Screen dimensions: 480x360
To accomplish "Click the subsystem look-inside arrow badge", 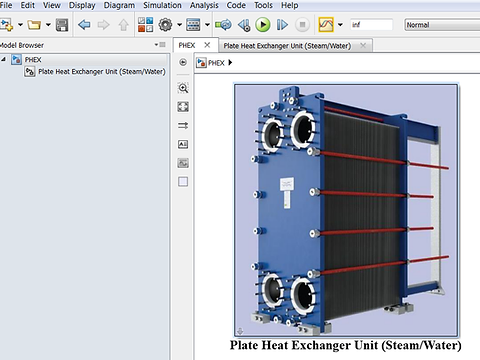I will tap(240, 331).
